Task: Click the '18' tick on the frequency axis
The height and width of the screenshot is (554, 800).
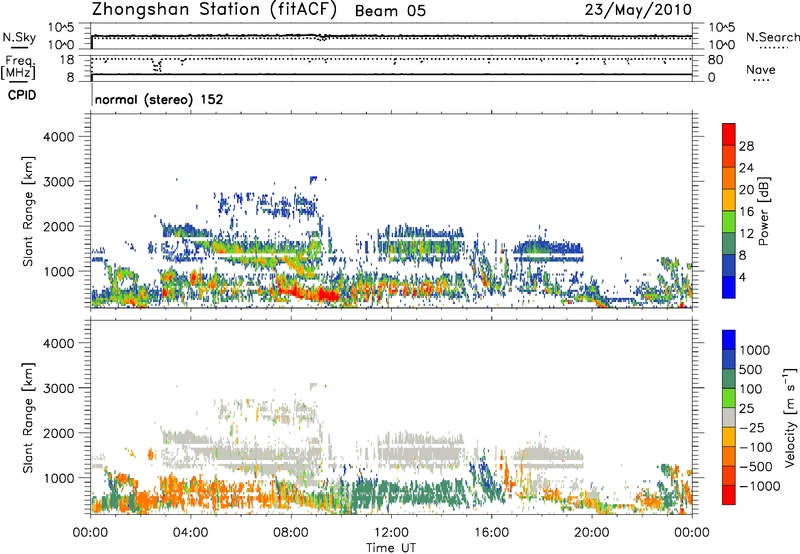Action: 66,60
